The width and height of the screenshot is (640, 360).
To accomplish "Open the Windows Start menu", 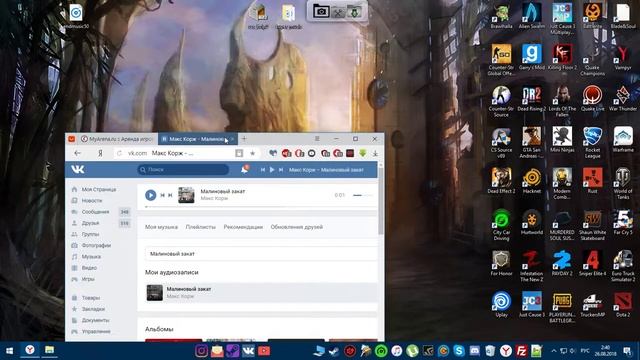I will click(x=9, y=351).
